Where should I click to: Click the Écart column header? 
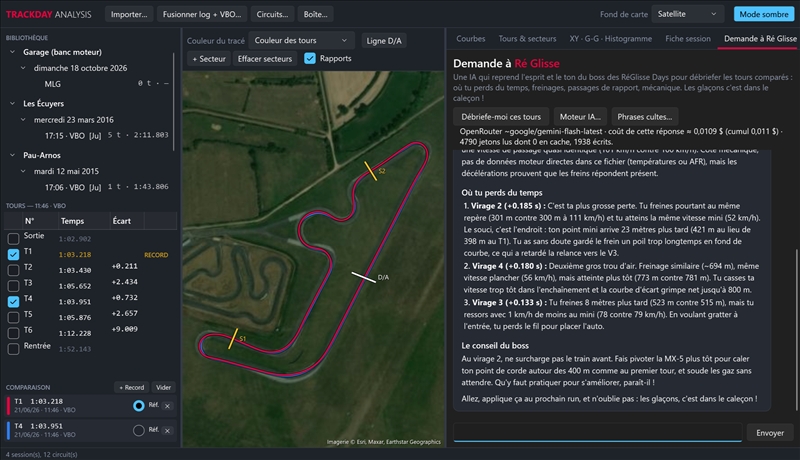coord(121,221)
